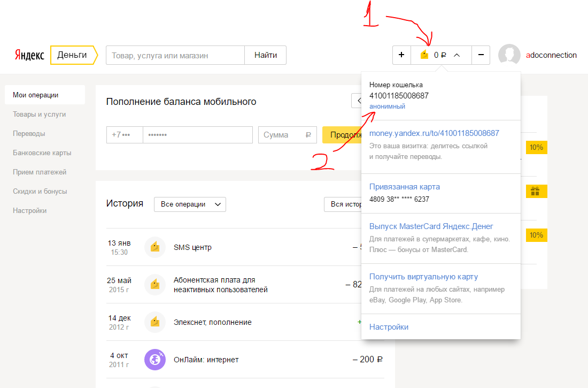Image resolution: width=588 pixels, height=388 pixels.
Task: Navigate to Прием платежей section
Action: point(40,172)
